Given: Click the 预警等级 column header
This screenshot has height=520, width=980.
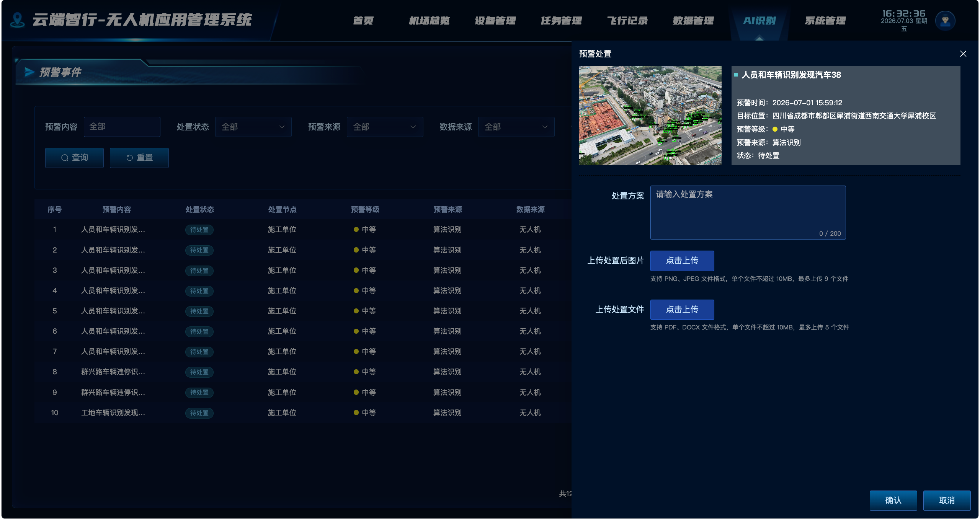Looking at the screenshot, I should click(365, 210).
